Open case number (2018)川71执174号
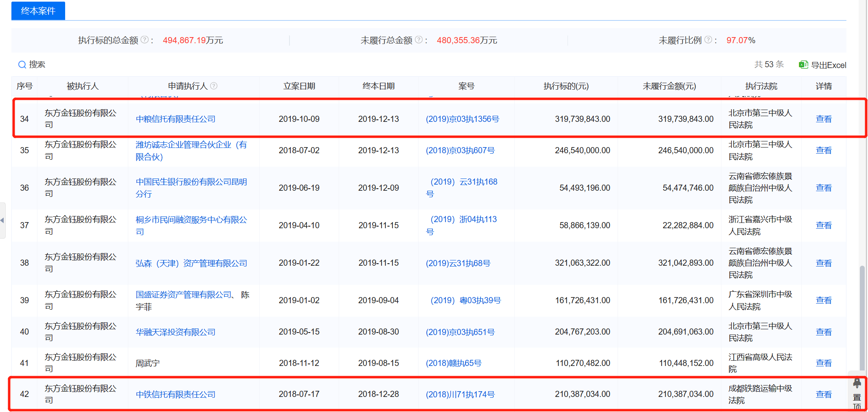The width and height of the screenshot is (868, 412). (x=460, y=394)
